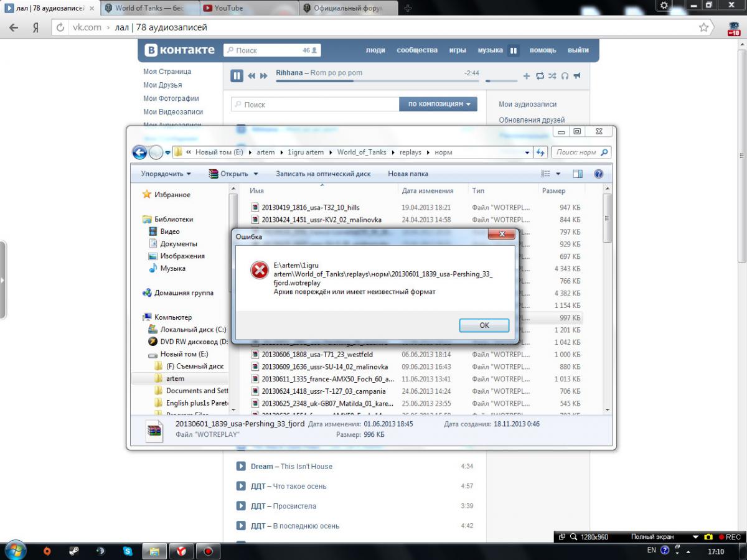This screenshot has height=560, width=747.
Task: Select Мои аудиозаписи filter
Action: click(x=528, y=105)
